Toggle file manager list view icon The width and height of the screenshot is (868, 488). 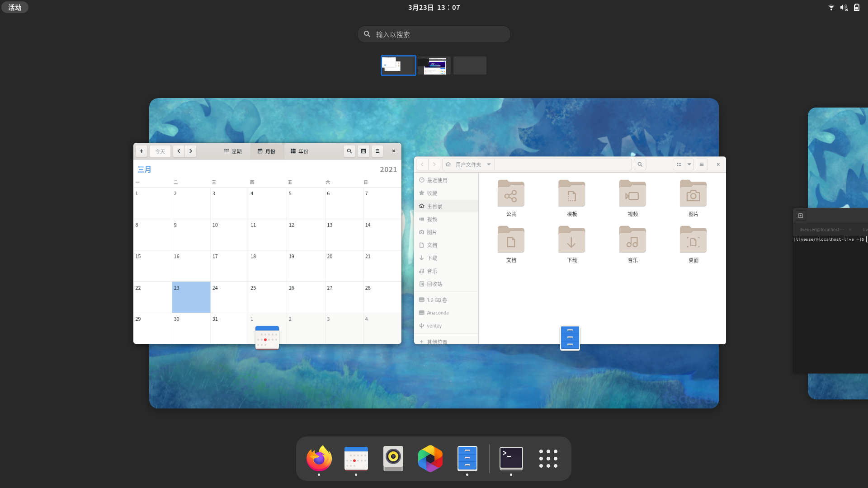click(x=679, y=164)
